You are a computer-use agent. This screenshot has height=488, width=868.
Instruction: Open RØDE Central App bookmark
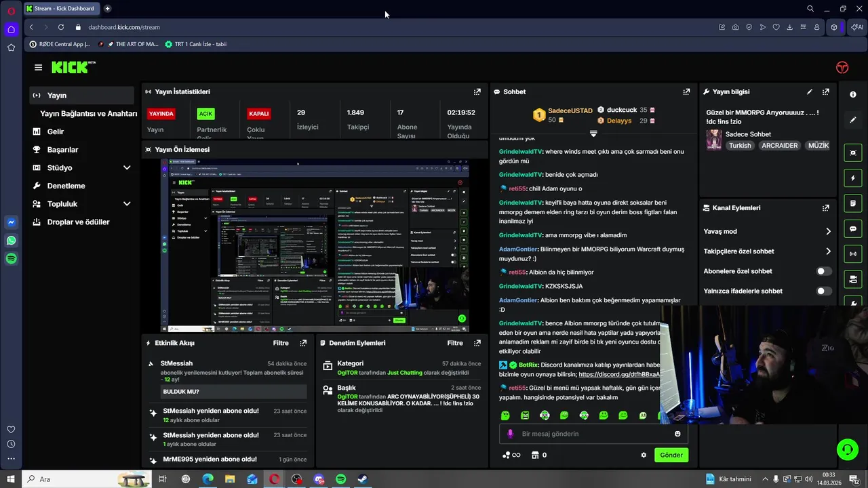coord(60,44)
